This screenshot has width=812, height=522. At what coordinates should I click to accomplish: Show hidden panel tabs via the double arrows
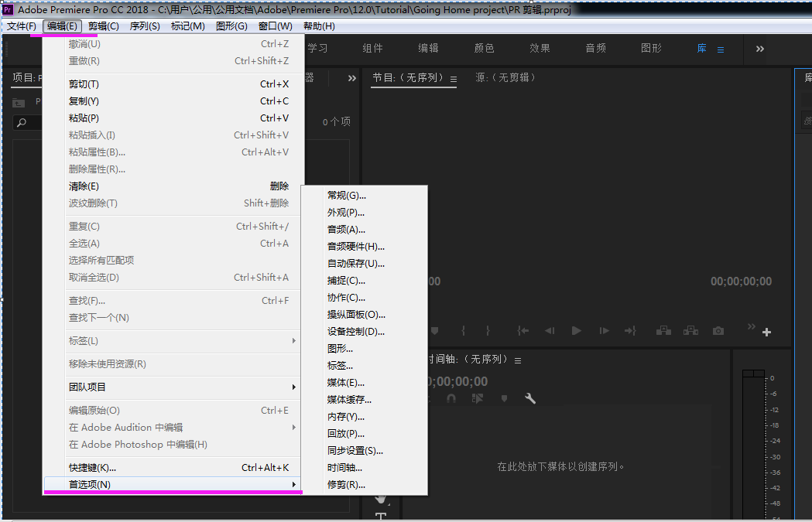coord(352,78)
